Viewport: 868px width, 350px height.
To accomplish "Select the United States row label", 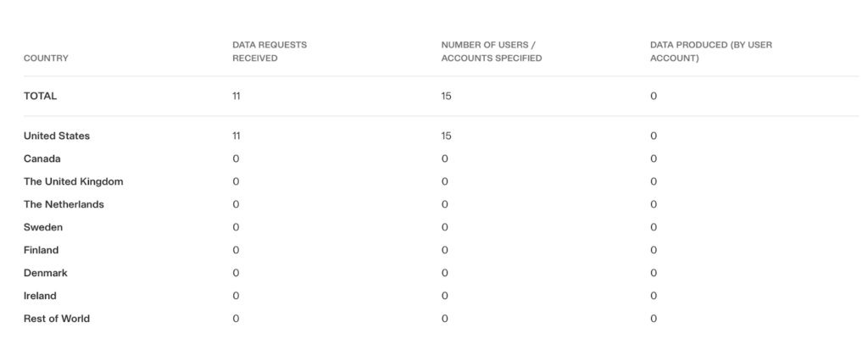I will coord(56,136).
